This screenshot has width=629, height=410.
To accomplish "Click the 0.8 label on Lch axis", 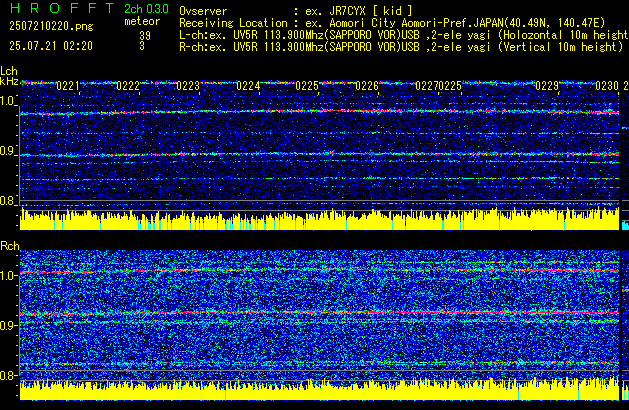I will click(8, 201).
